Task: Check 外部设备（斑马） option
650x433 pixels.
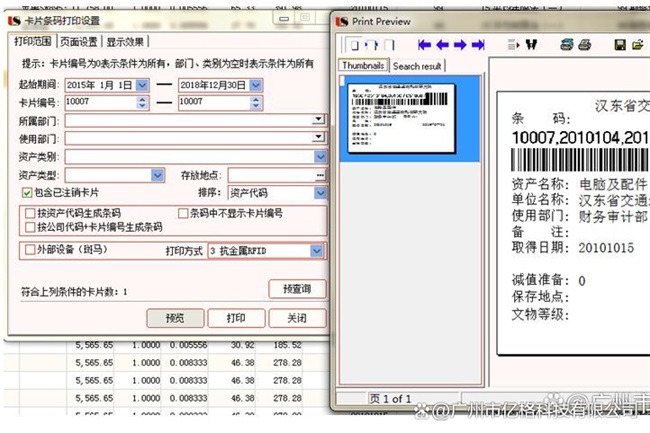Action: point(28,249)
